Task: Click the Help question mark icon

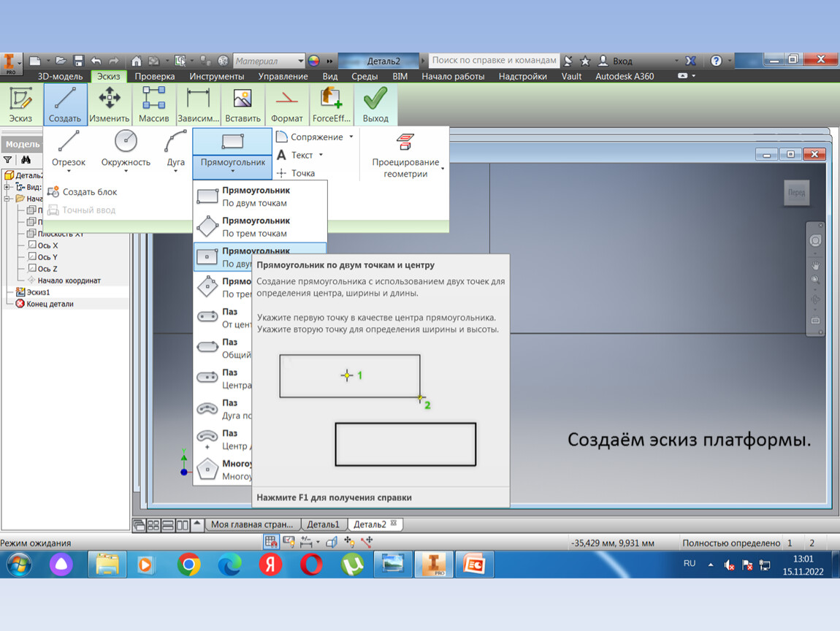Action: [716, 61]
